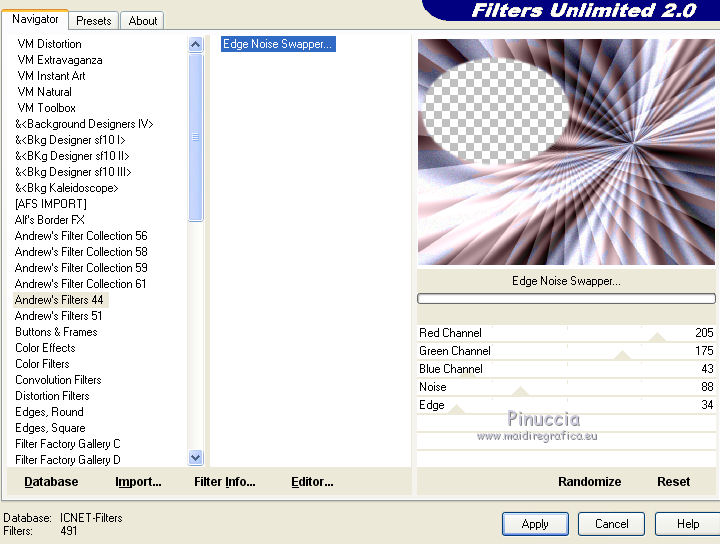Cancel the filter dialog
This screenshot has width=720, height=544.
(611, 524)
